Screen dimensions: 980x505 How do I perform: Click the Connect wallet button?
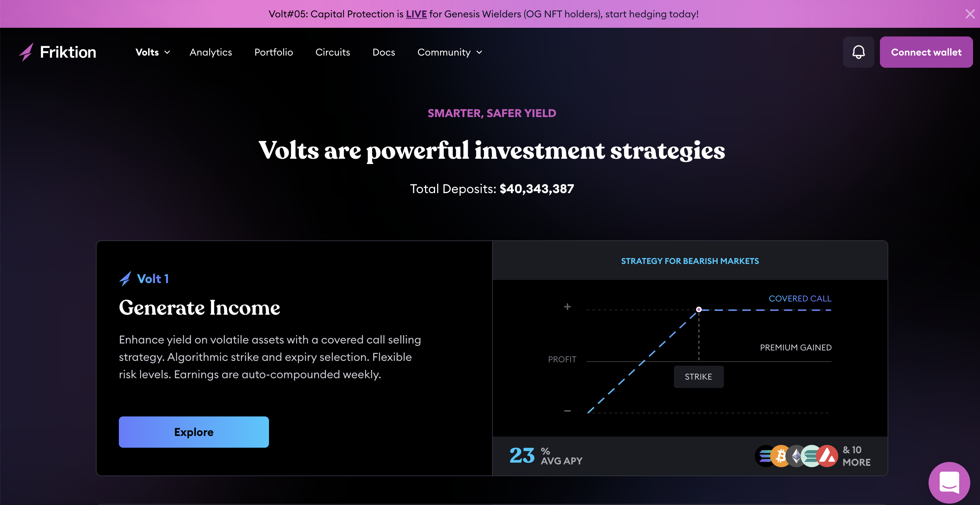click(x=926, y=52)
